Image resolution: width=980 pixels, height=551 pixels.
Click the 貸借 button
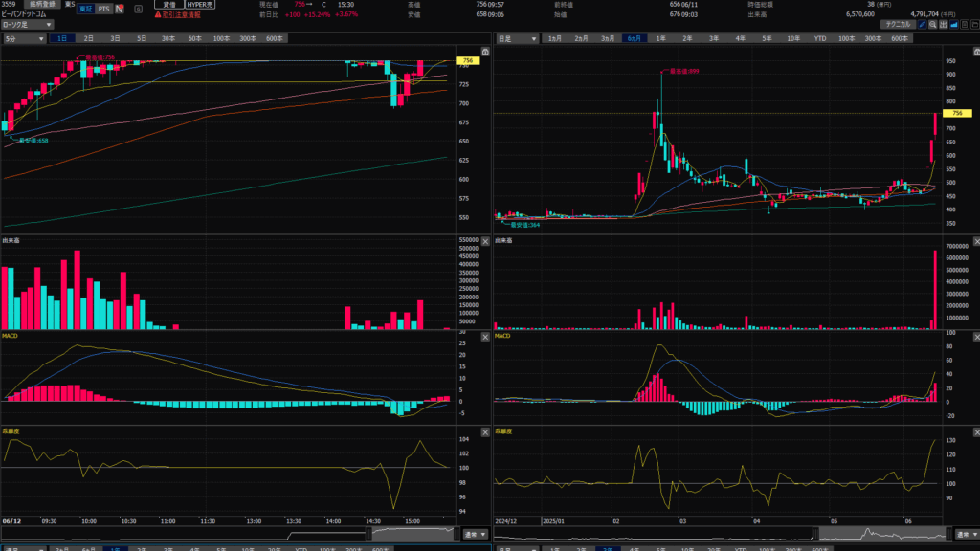169,5
